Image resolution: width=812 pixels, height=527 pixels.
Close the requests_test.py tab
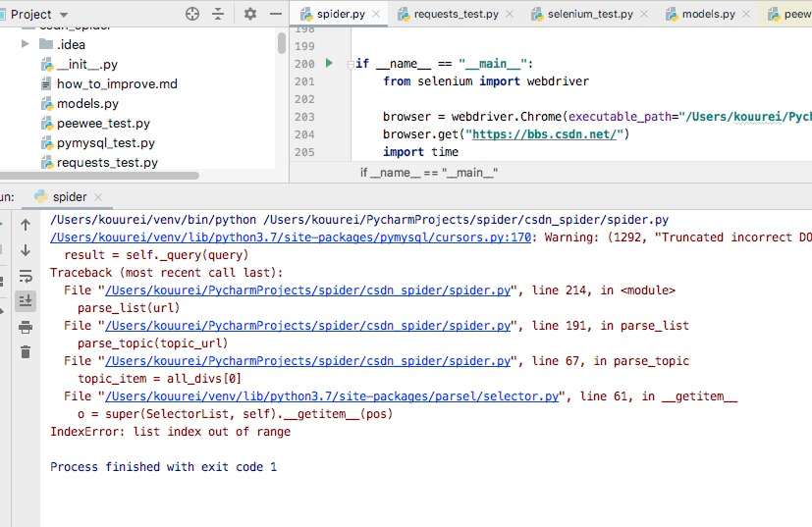pyautogui.click(x=510, y=14)
